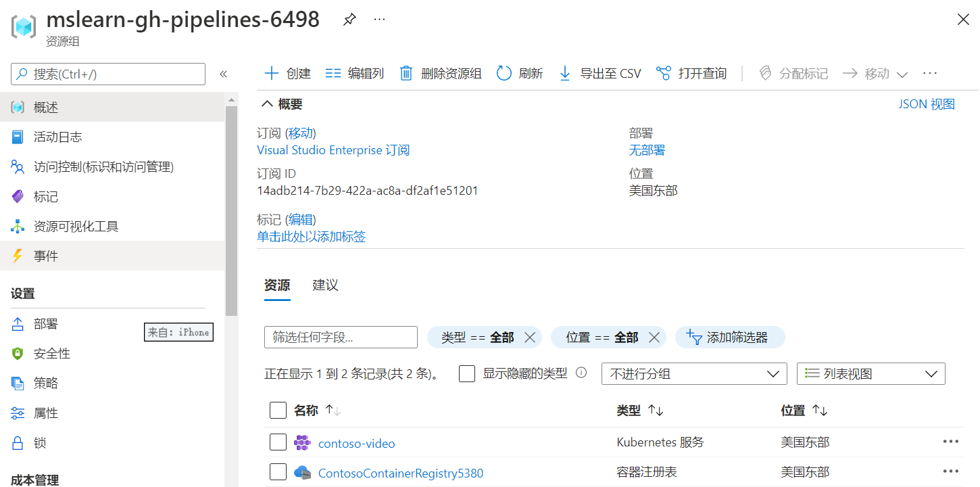Open the contoso-video resource link
Image resolution: width=980 pixels, height=487 pixels.
click(x=356, y=444)
